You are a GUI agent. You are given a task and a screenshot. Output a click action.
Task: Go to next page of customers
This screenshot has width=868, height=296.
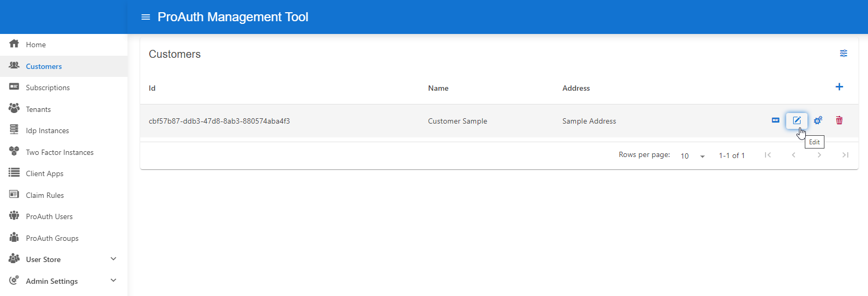click(x=819, y=155)
